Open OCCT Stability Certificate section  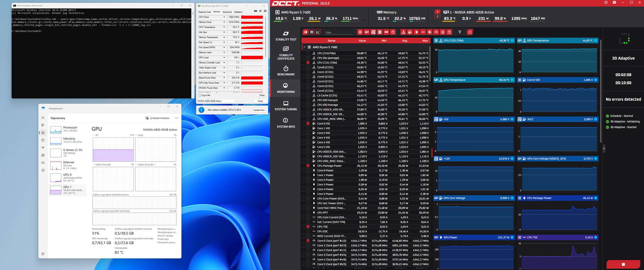286,53
